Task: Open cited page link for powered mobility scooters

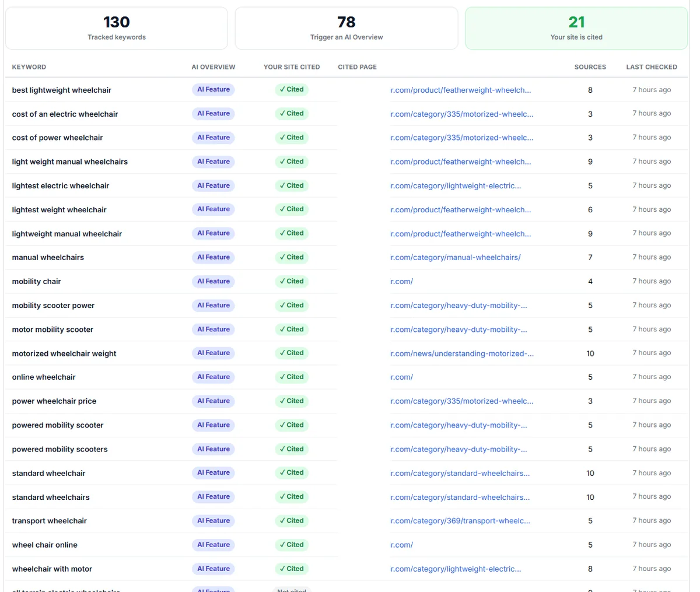Action: tap(459, 449)
